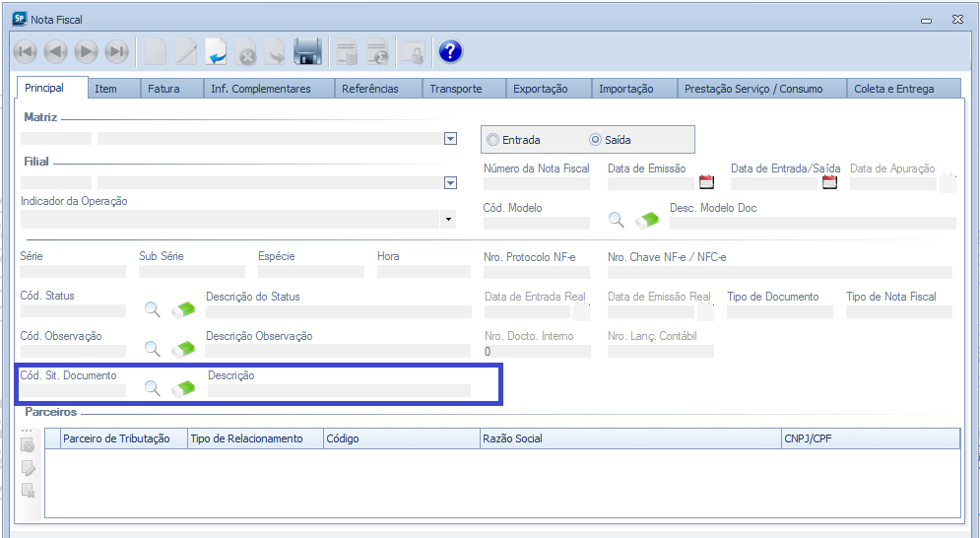Image resolution: width=980 pixels, height=538 pixels.
Task: Select the Entrada radio button
Action: point(493,140)
